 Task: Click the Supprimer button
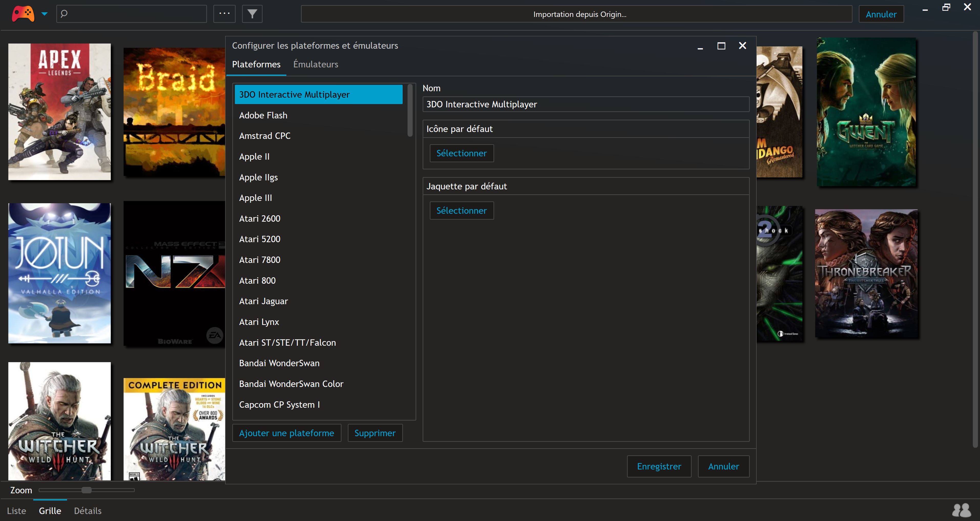click(375, 433)
